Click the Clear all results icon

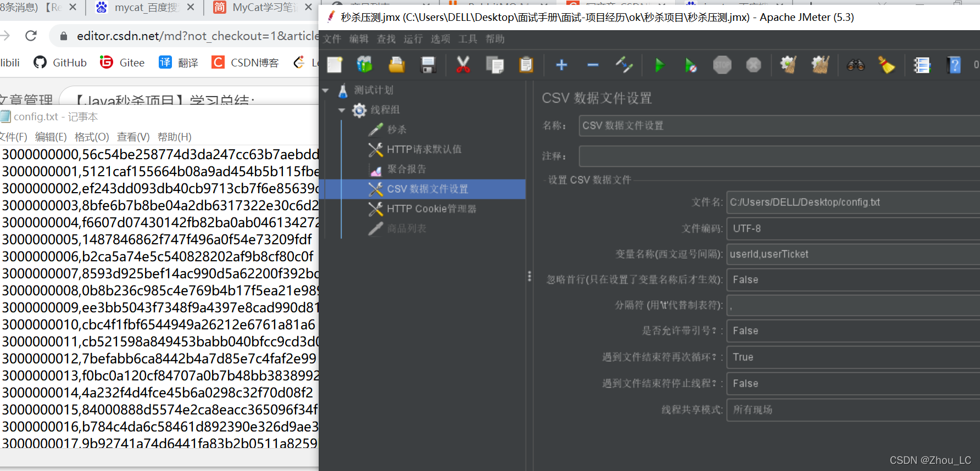point(821,65)
